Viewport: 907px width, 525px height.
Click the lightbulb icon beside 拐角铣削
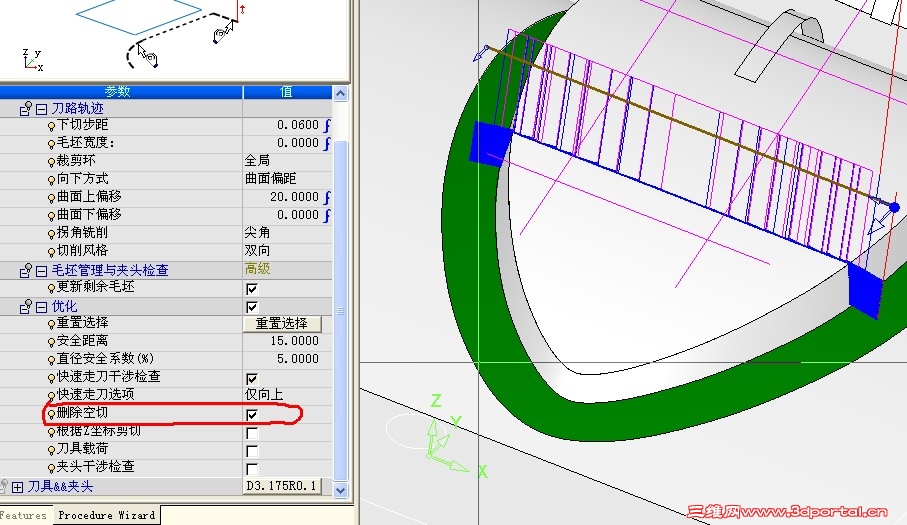[x=51, y=234]
